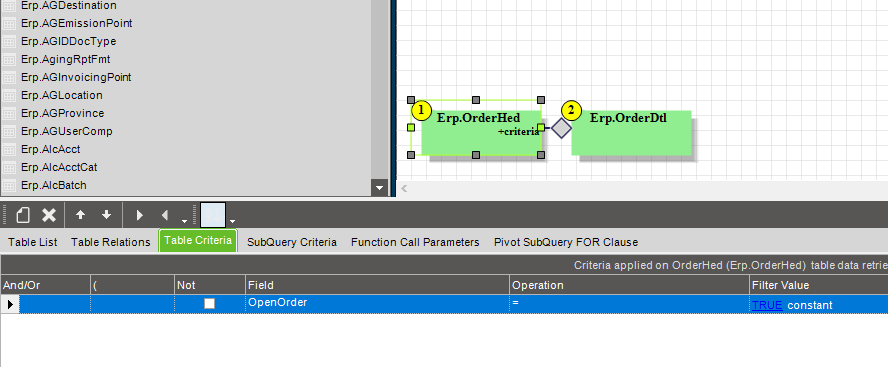
Task: Click table icon beside Erp.AGIDDocType
Action: [8, 42]
